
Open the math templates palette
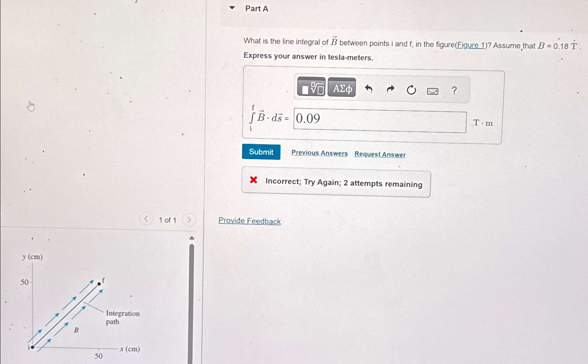click(311, 87)
